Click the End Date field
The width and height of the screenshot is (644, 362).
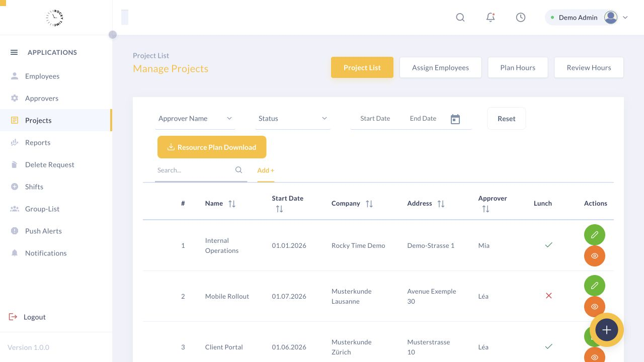coord(423,119)
